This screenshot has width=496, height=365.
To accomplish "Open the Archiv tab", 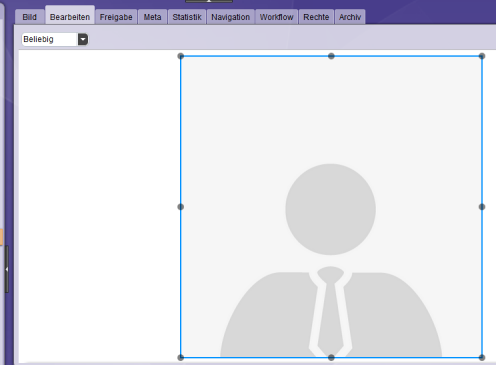I will pos(350,17).
